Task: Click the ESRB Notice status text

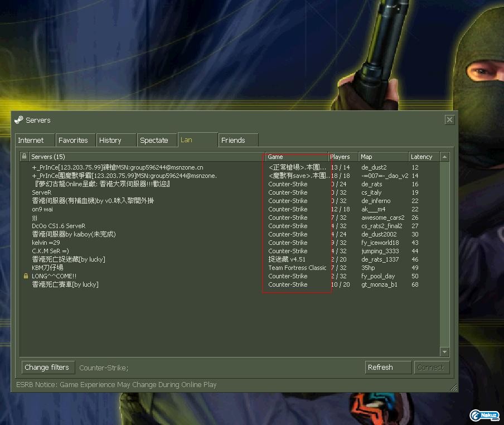Action: pyautogui.click(x=117, y=385)
